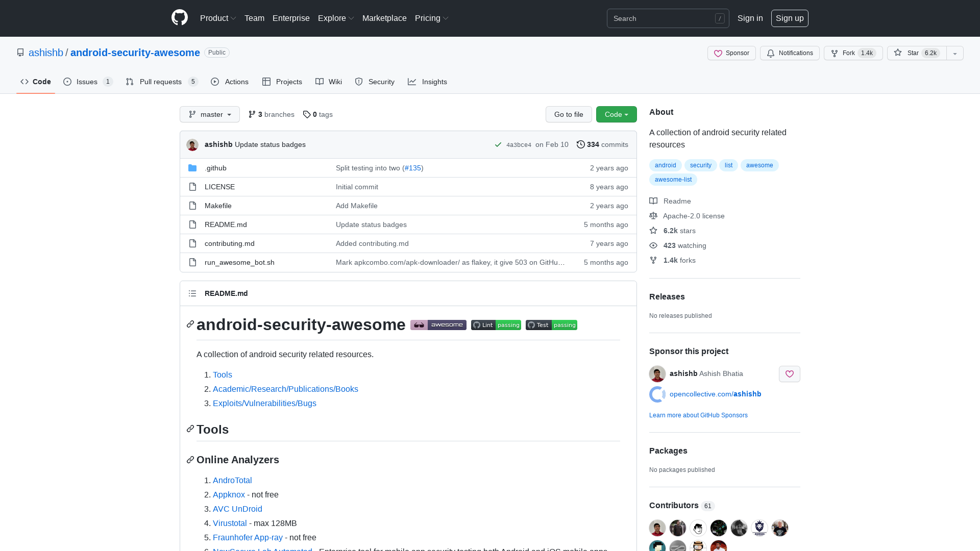View the 0 tags link
This screenshot has width=980, height=551.
(x=317, y=114)
